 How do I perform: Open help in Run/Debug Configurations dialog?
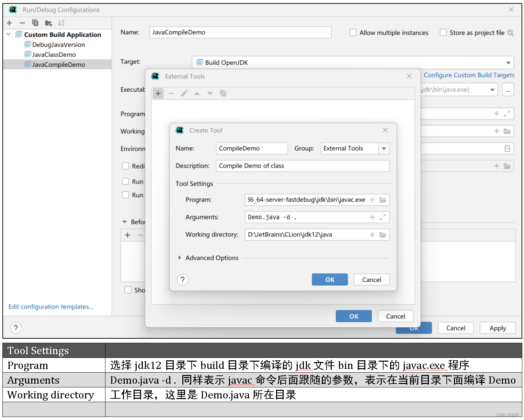(16, 328)
